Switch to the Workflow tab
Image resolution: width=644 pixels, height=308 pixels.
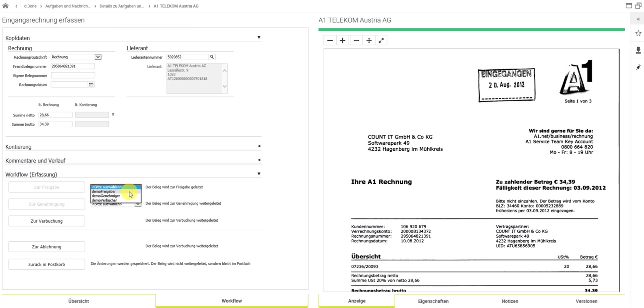231,301
